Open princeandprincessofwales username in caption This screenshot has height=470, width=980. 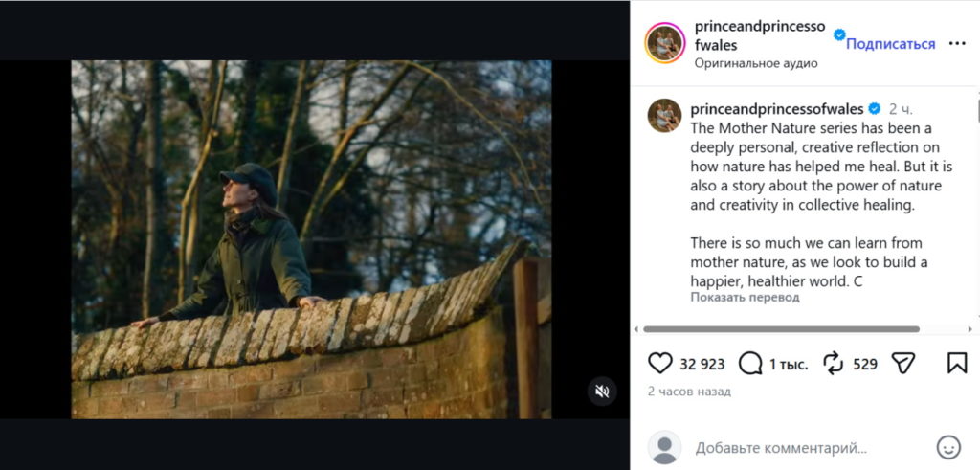pyautogui.click(x=776, y=109)
